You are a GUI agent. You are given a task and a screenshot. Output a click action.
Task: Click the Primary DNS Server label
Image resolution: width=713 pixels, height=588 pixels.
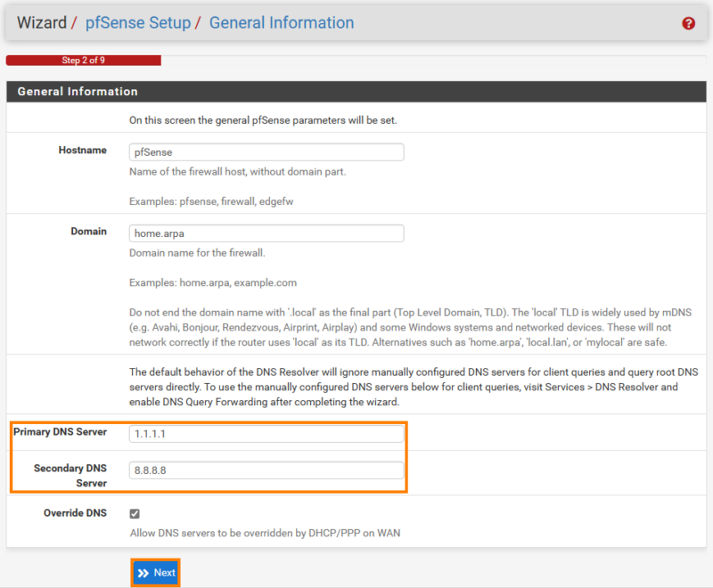(x=60, y=432)
